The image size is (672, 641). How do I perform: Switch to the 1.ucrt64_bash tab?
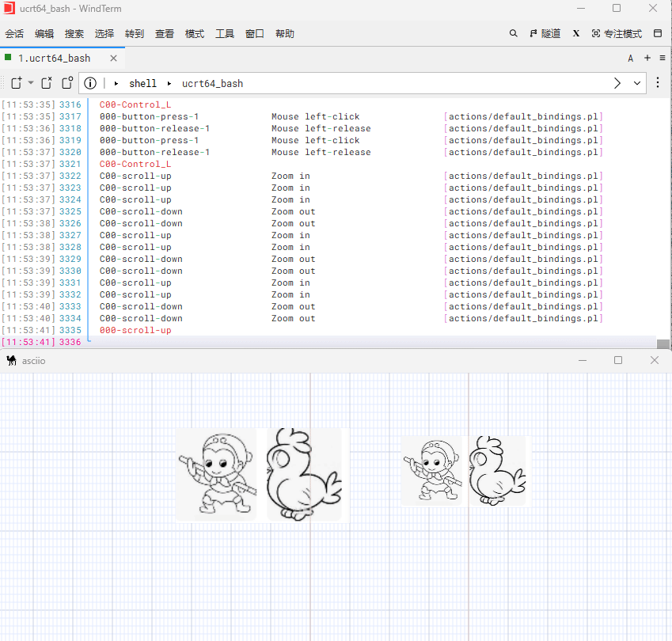54,58
